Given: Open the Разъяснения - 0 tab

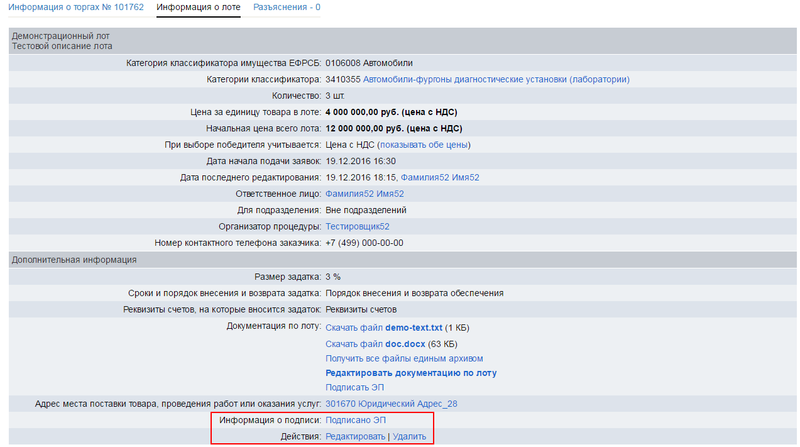Looking at the screenshot, I should click(287, 7).
